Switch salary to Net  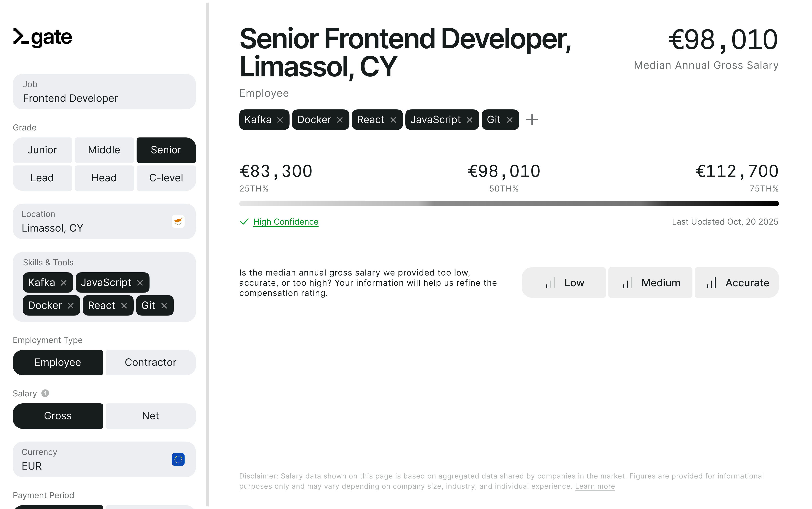[x=150, y=416]
